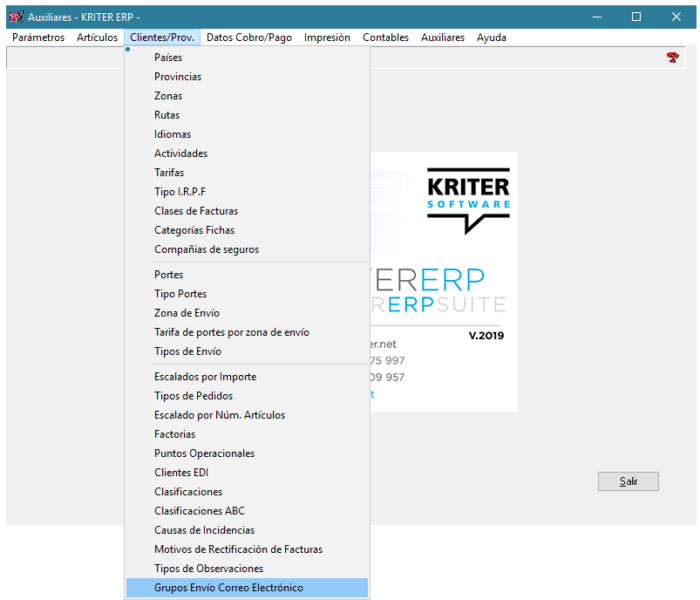The height and width of the screenshot is (600, 700).
Task: Open Tipos de Pedidos
Action: click(247, 396)
